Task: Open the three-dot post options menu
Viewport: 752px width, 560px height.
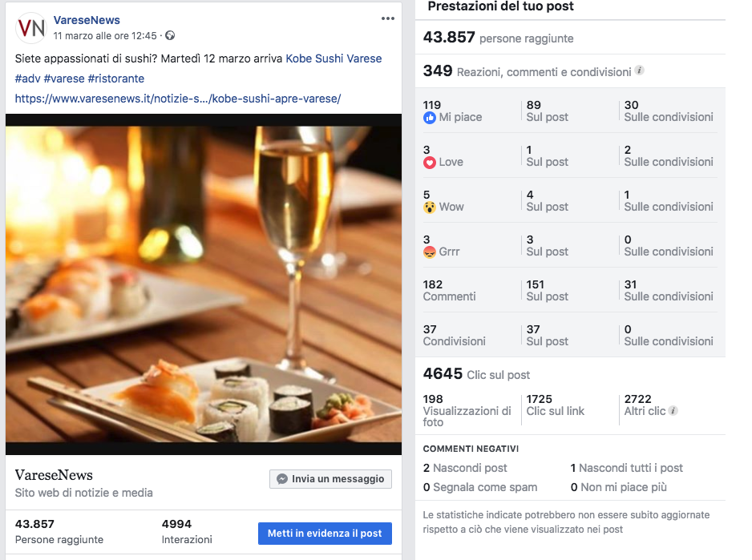Action: pos(388,19)
